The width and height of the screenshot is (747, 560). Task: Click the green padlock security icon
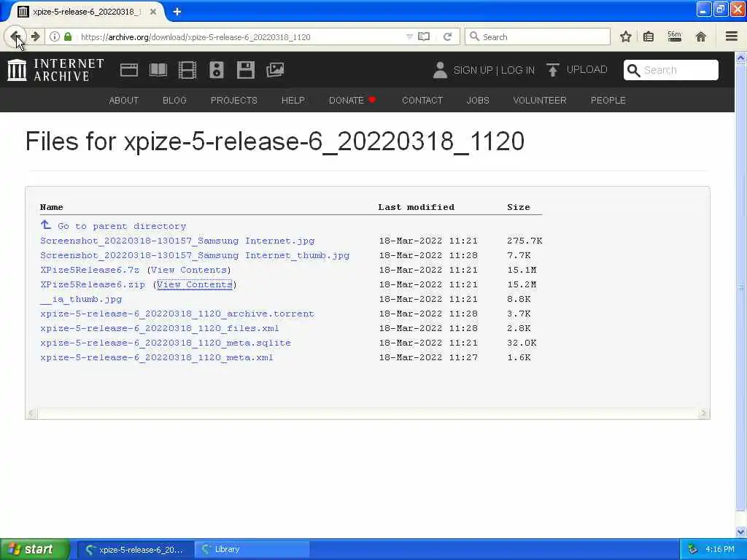(68, 36)
